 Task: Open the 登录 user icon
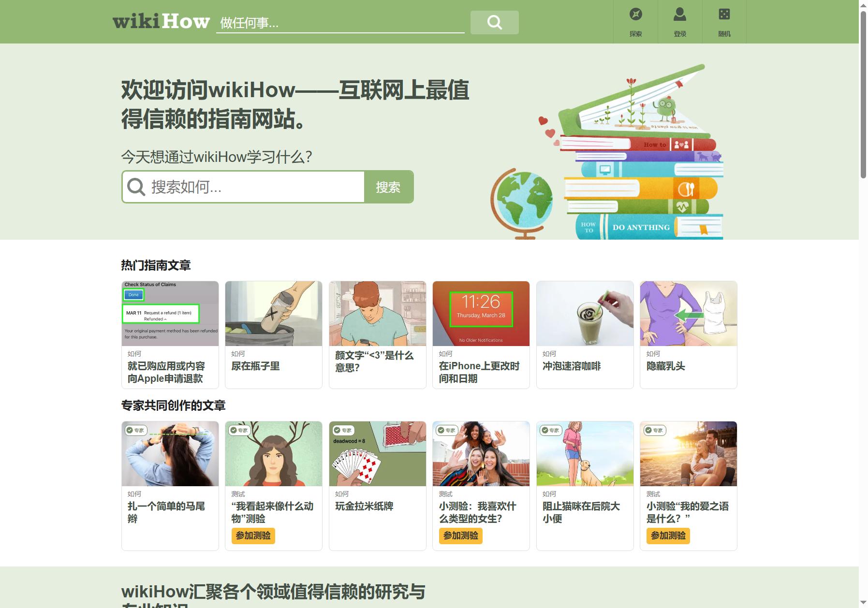680,14
